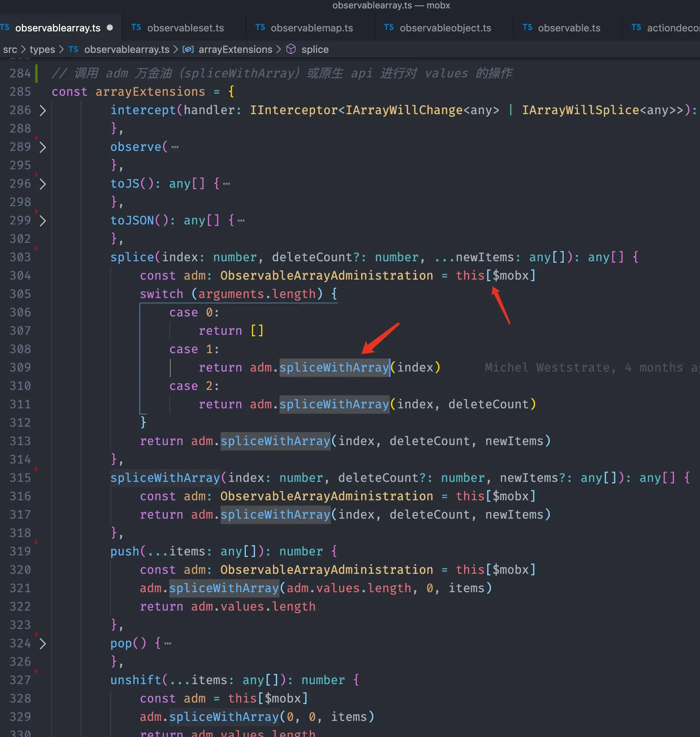Expand the folded intercept method at line 286

43,110
